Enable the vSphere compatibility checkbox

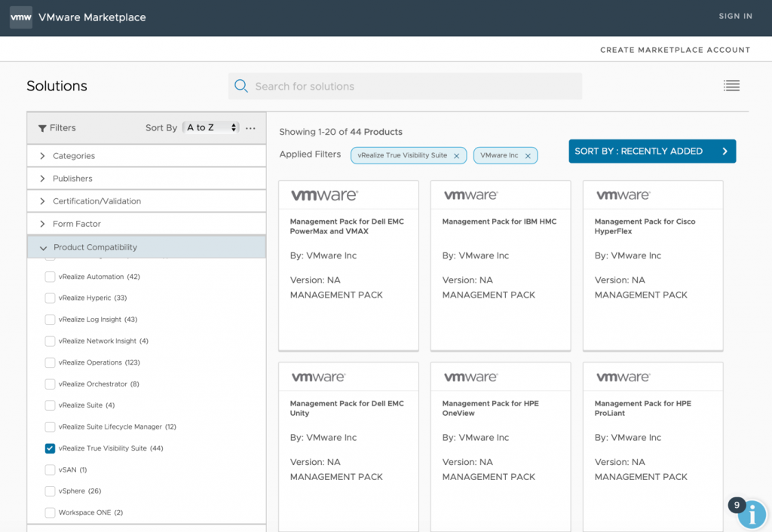pyautogui.click(x=50, y=491)
